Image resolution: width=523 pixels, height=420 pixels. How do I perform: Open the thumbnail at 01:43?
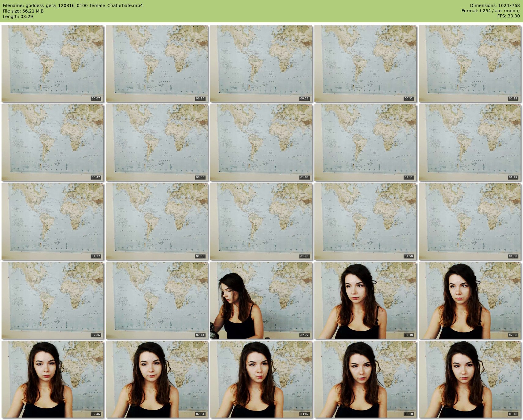click(261, 221)
